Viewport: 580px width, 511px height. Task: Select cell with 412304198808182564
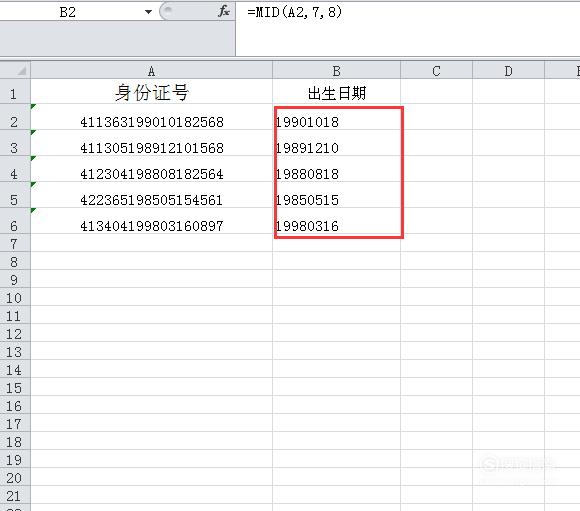[151, 169]
